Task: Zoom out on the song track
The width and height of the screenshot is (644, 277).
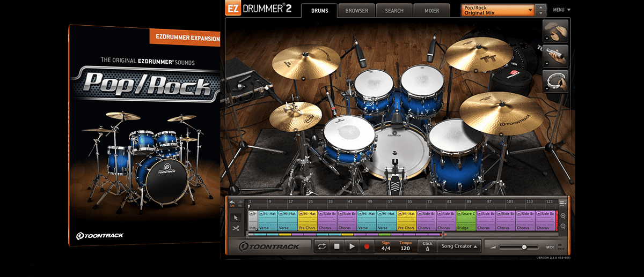Action: [x=563, y=226]
